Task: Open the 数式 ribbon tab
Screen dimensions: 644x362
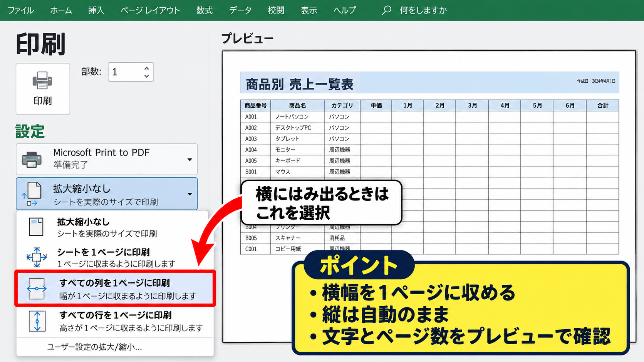Action: 205,10
